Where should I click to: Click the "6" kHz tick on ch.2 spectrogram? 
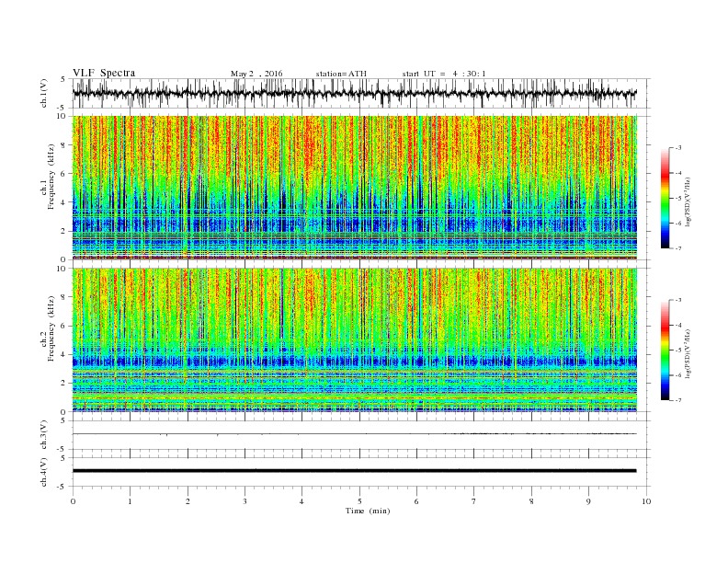[63, 326]
